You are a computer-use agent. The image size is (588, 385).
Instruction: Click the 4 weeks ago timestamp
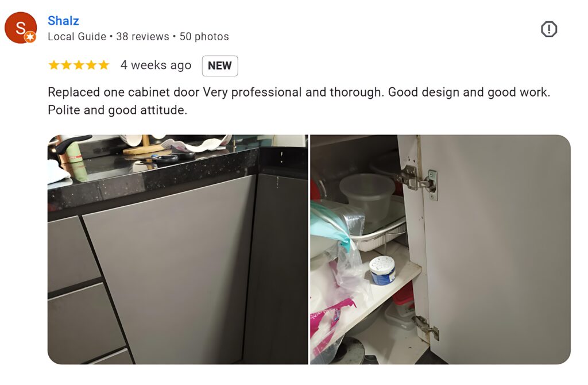click(x=156, y=66)
